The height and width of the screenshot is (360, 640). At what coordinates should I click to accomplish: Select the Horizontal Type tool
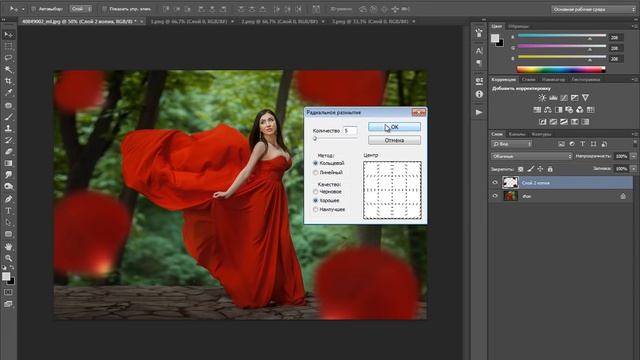click(x=8, y=211)
